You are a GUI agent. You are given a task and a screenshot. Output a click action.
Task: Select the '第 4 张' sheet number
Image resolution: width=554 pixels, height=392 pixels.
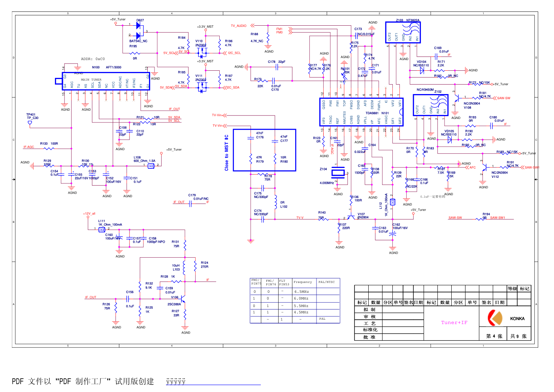pos(494,336)
